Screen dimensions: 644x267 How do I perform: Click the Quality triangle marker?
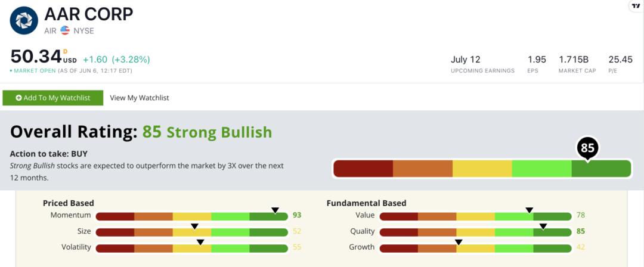pos(543,226)
